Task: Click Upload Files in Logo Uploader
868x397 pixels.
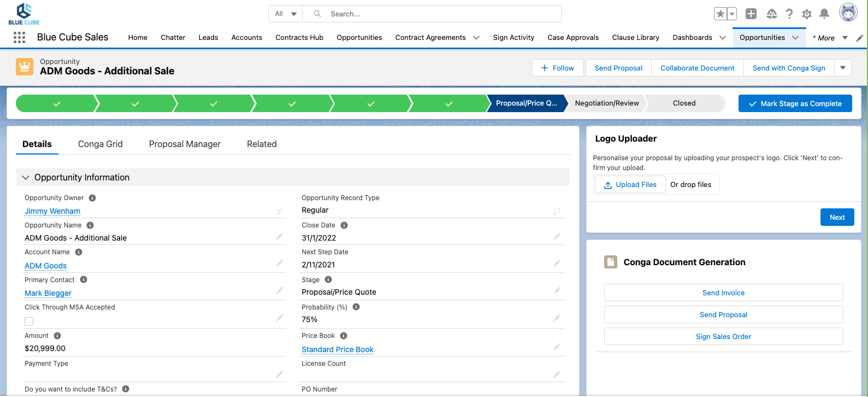Action: coord(630,185)
